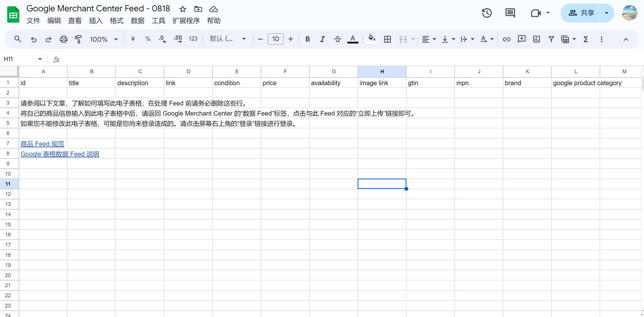Open the 123 number formats menu
The image size is (644, 317).
(x=193, y=39)
